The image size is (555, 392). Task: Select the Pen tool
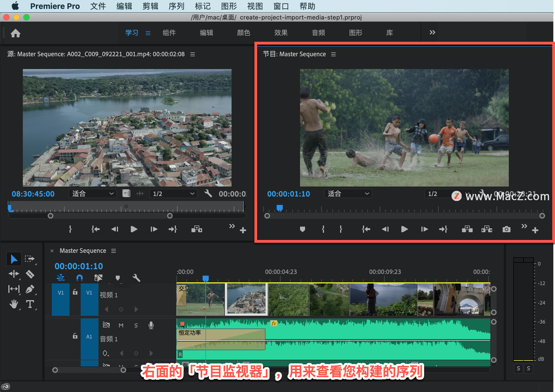click(x=30, y=289)
